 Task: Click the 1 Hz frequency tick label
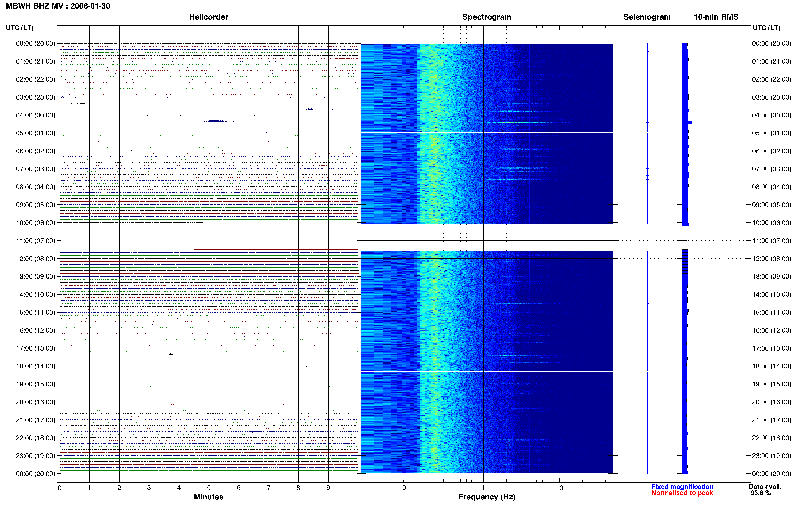pos(483,488)
